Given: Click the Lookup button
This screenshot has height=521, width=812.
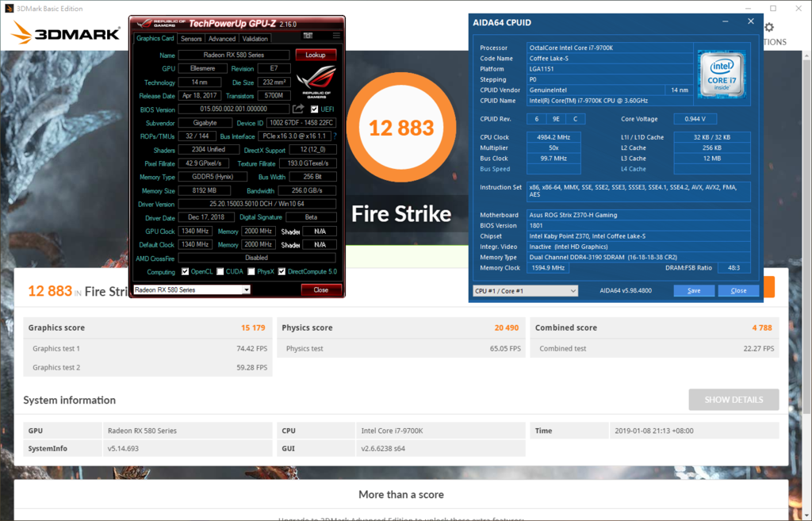Looking at the screenshot, I should [316, 55].
